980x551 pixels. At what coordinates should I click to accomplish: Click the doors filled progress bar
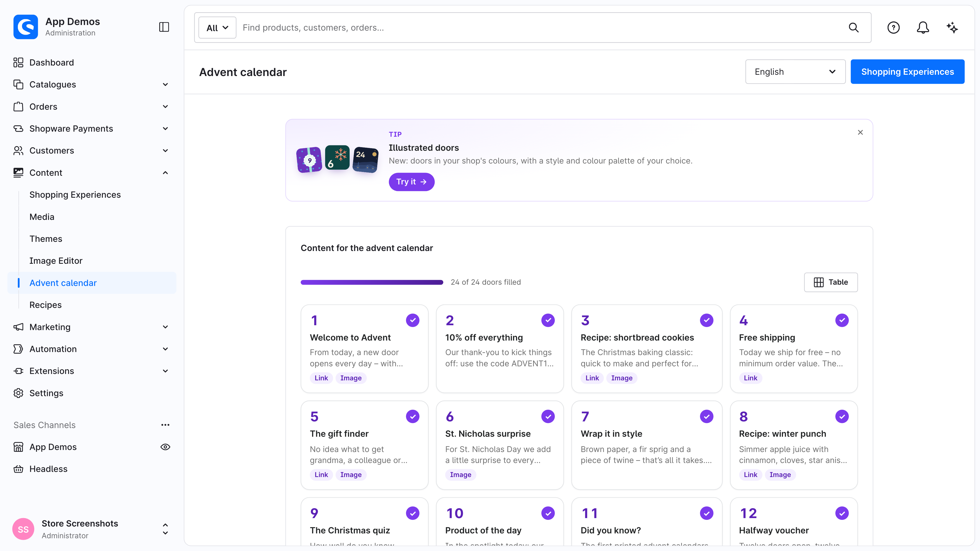click(x=372, y=282)
